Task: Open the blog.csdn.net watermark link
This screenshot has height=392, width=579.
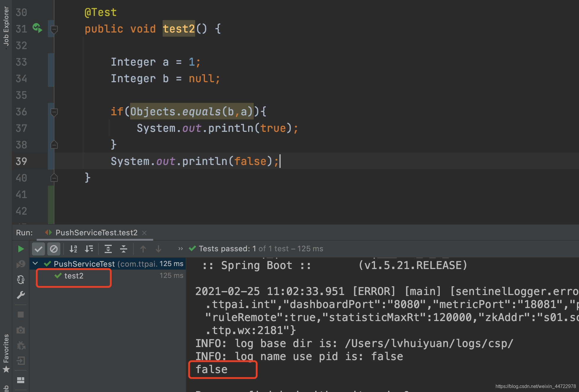Action: point(532,386)
